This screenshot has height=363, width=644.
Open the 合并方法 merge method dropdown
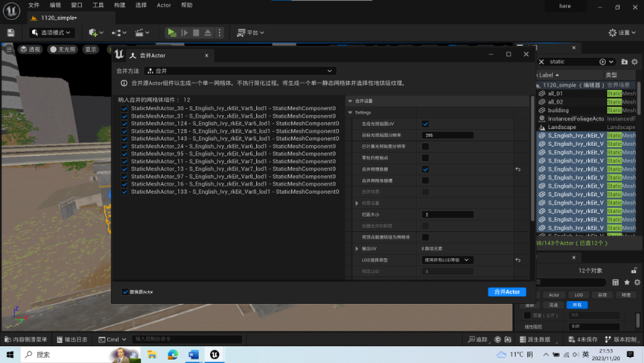(x=240, y=71)
